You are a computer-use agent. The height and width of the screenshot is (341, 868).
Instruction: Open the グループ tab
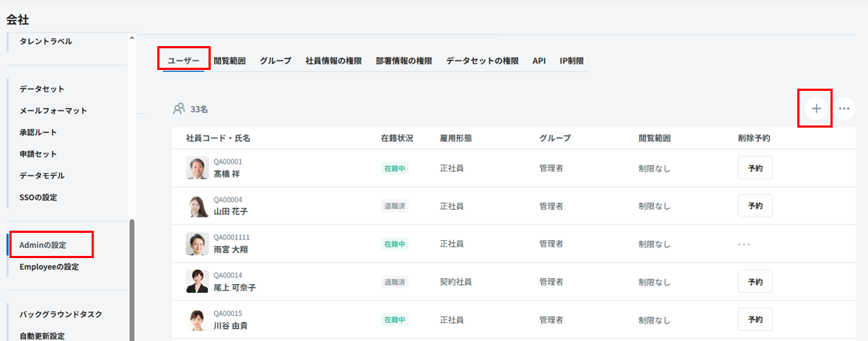pyautogui.click(x=276, y=61)
